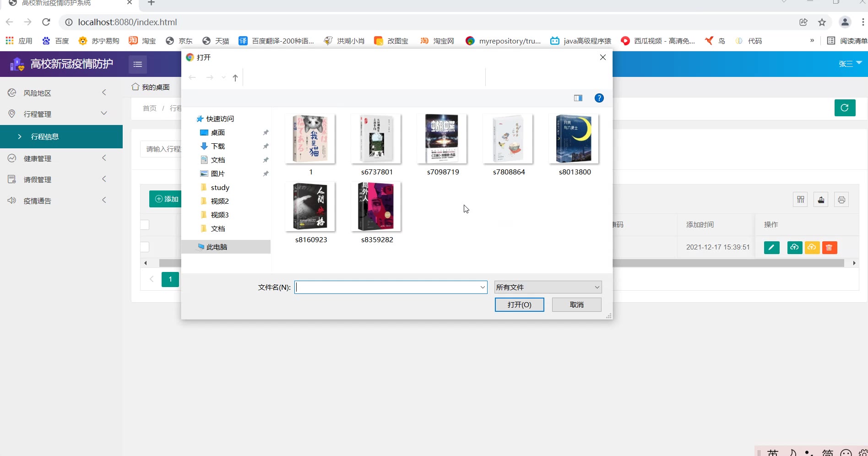Viewport: 868px width, 456px height.
Task: Click the table horizontal scrollbar left arrow
Action: [x=146, y=263]
